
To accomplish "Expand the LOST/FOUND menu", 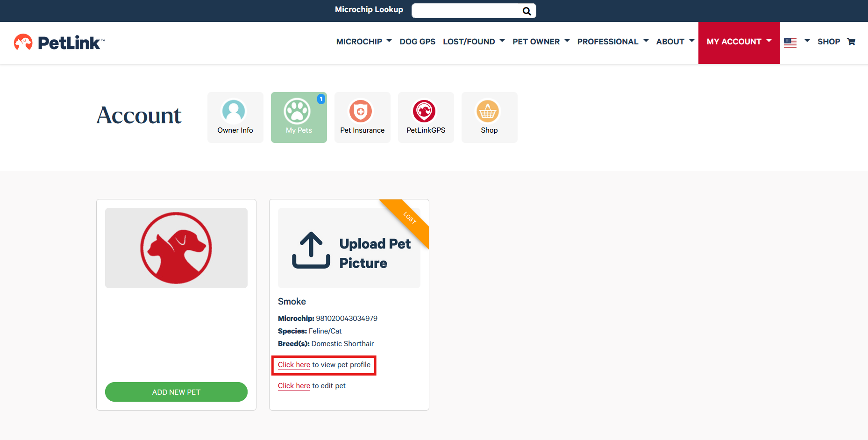I will click(x=474, y=42).
